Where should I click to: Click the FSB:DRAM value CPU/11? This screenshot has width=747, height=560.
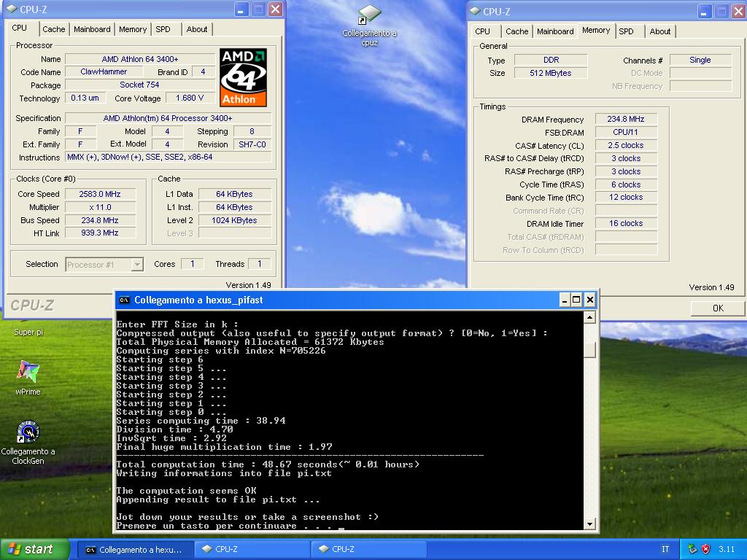(626, 133)
